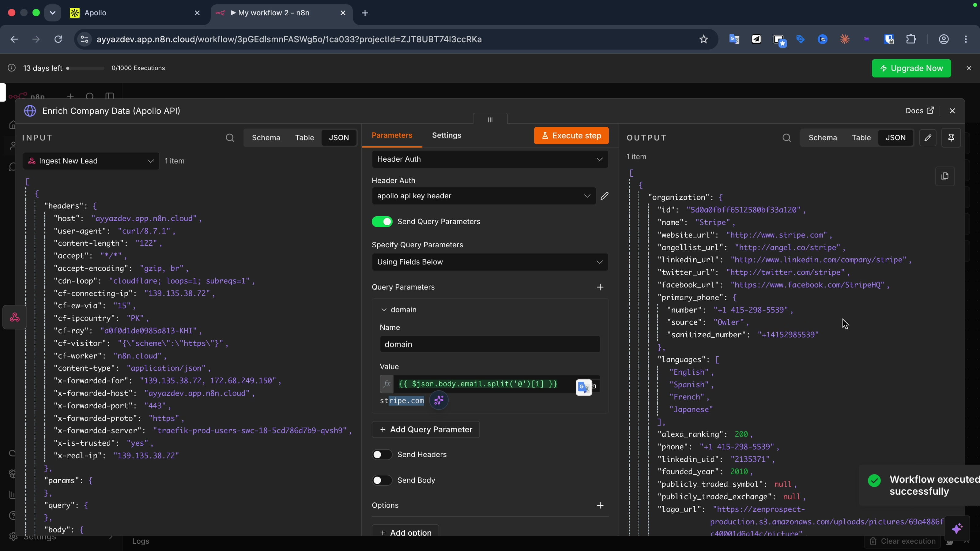Open the apollo api key header credential dropdown
Screen dimensions: 980x551
click(x=484, y=196)
